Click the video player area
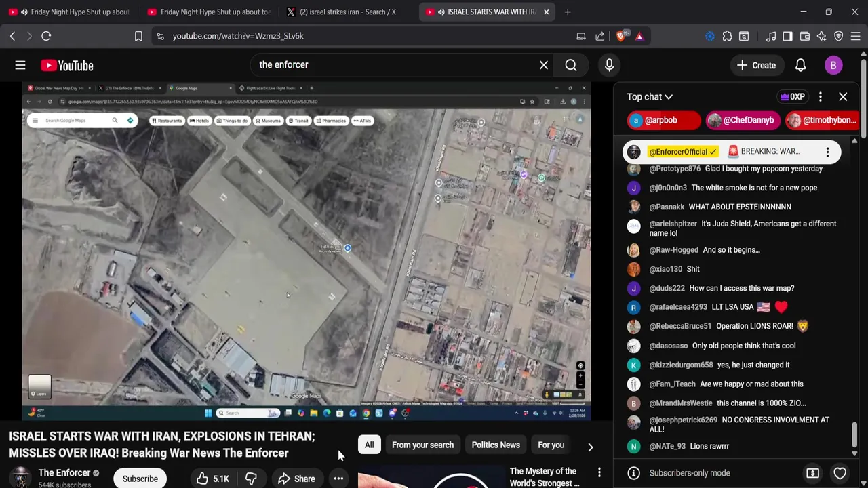 307,251
